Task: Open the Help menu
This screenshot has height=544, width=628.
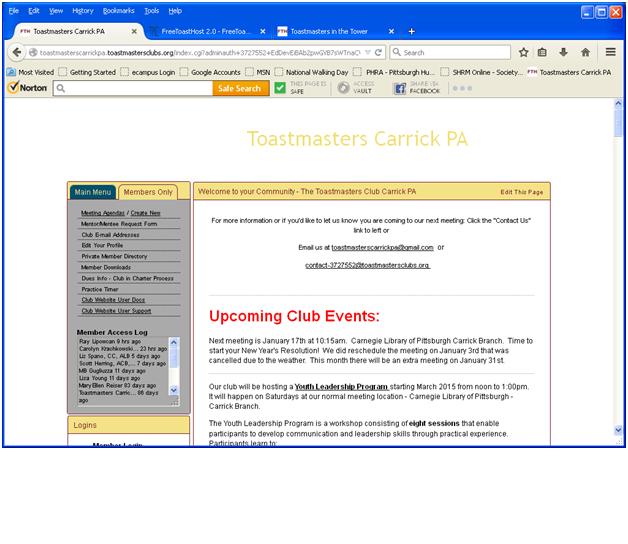Action: point(175,11)
